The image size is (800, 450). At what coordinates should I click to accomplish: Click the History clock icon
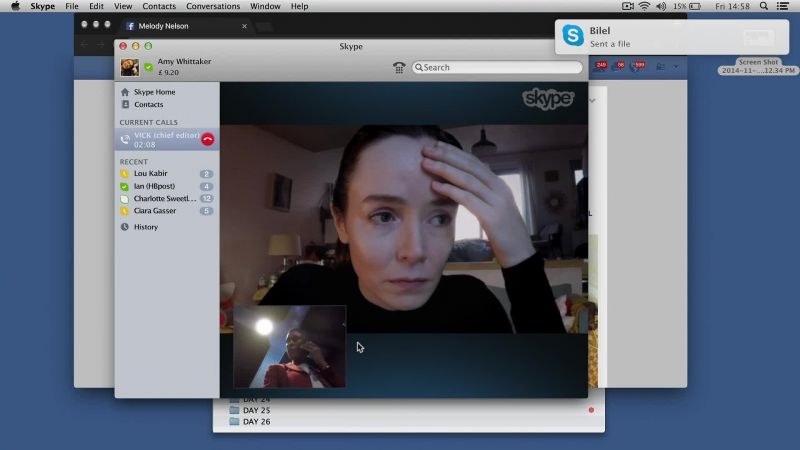pos(124,227)
